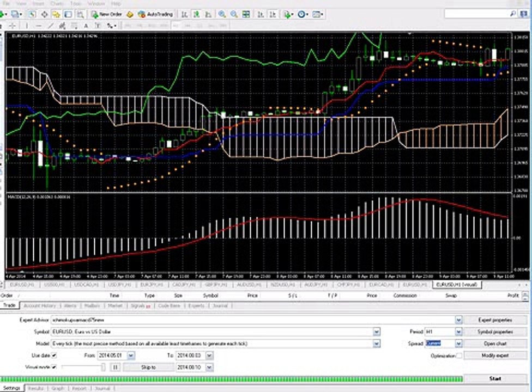
Task: Enable chart shift icon
Action: [x=273, y=14]
